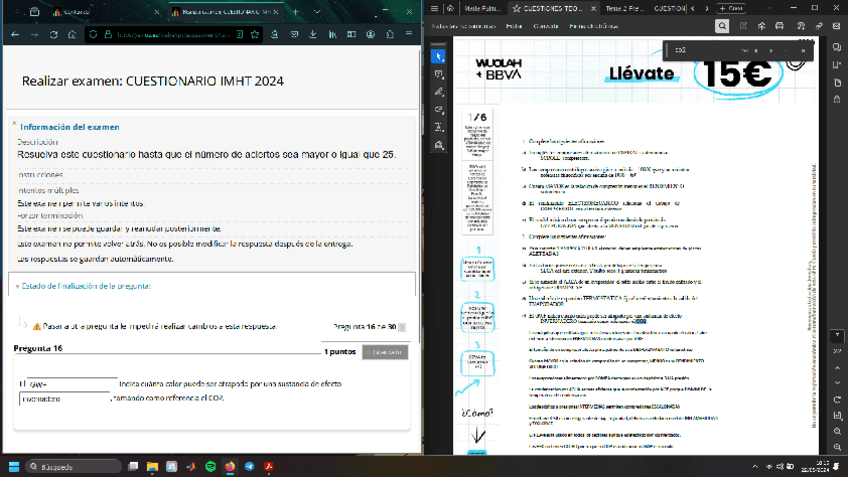Select the arrow selection tool in PDF sidebar
Viewport: 848px width, 477px height.
[439, 57]
